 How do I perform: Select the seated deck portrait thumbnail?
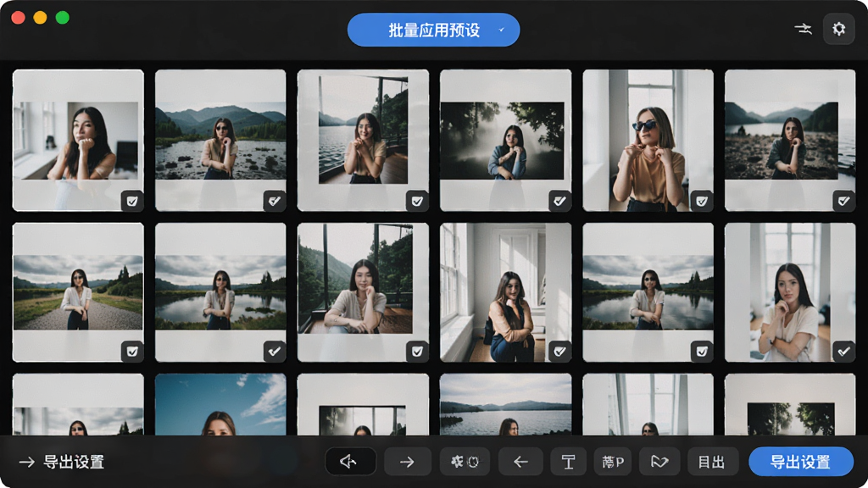coord(363,292)
